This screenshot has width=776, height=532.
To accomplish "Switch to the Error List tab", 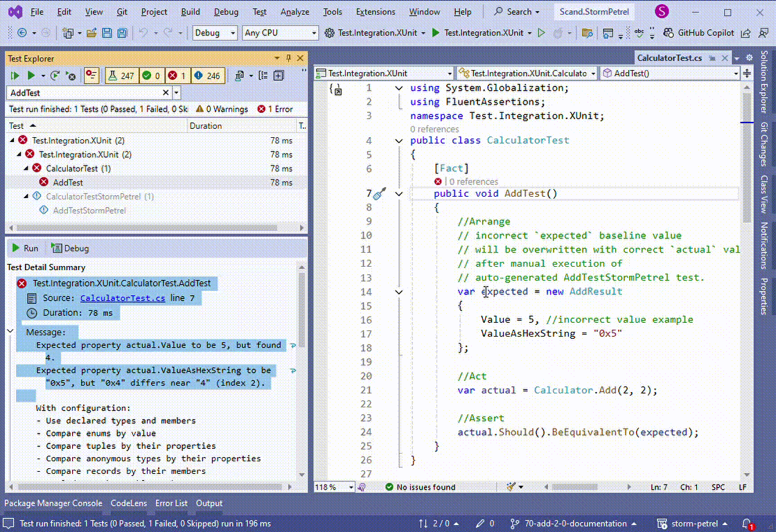I will (x=171, y=504).
